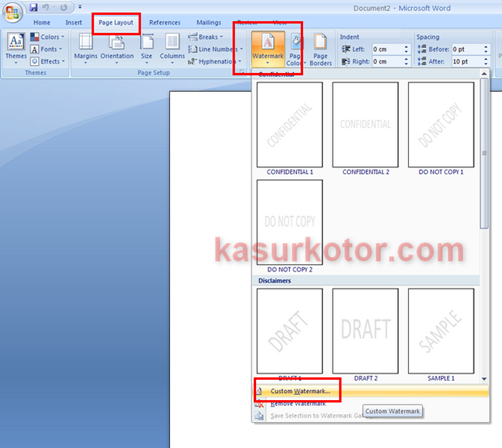Viewport: 502px width, 448px height.
Task: Click the Indent Right icon
Action: coord(346,61)
